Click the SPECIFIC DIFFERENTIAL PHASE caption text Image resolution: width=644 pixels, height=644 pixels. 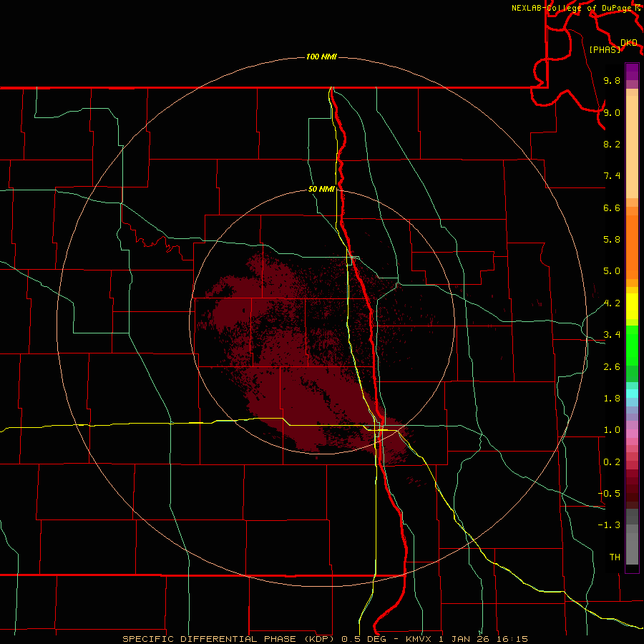tap(209, 639)
